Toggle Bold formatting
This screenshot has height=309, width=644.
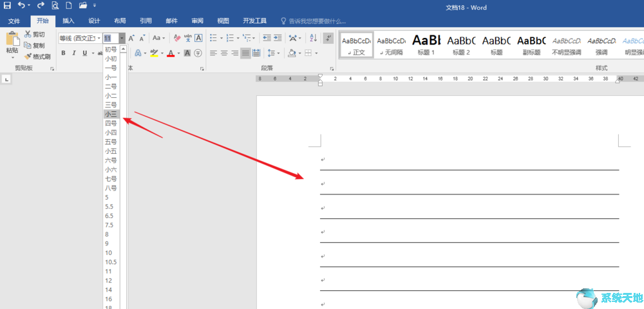63,53
